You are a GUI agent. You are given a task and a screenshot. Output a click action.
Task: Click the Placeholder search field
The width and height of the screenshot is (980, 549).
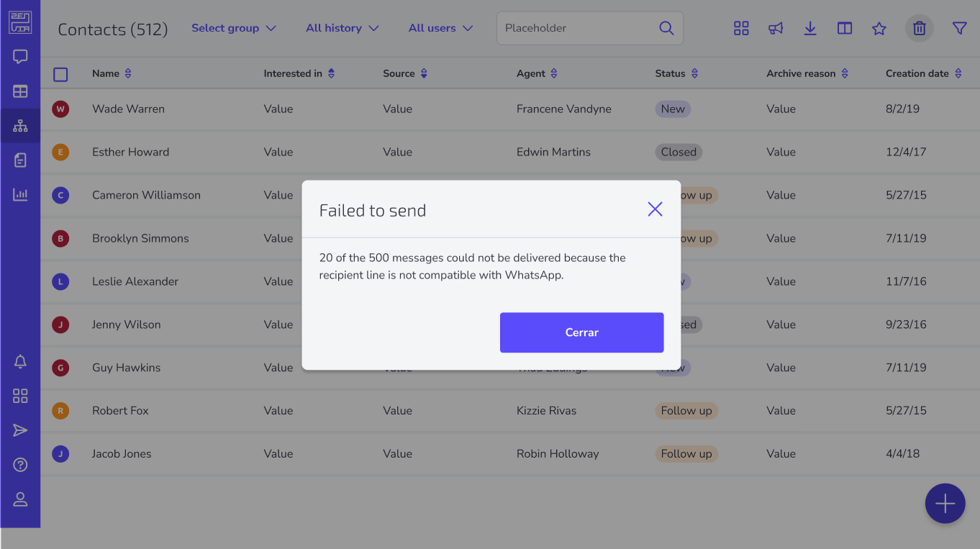(590, 28)
